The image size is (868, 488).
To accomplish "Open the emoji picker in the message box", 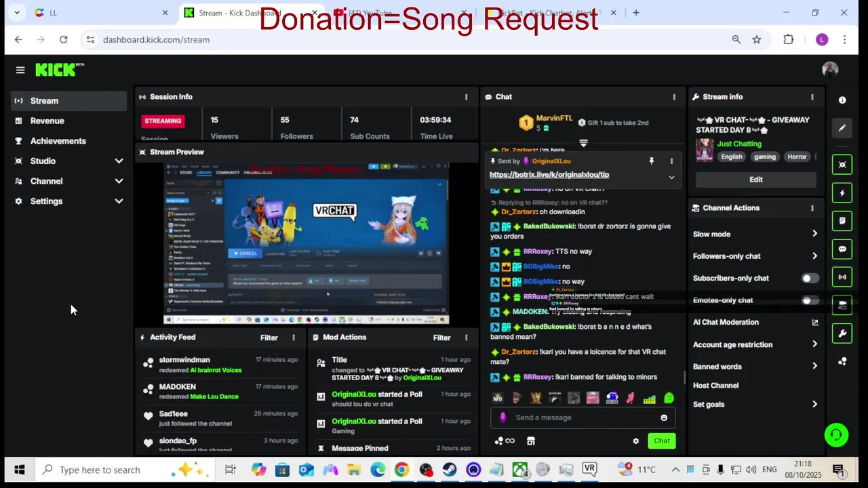I will click(x=664, y=418).
